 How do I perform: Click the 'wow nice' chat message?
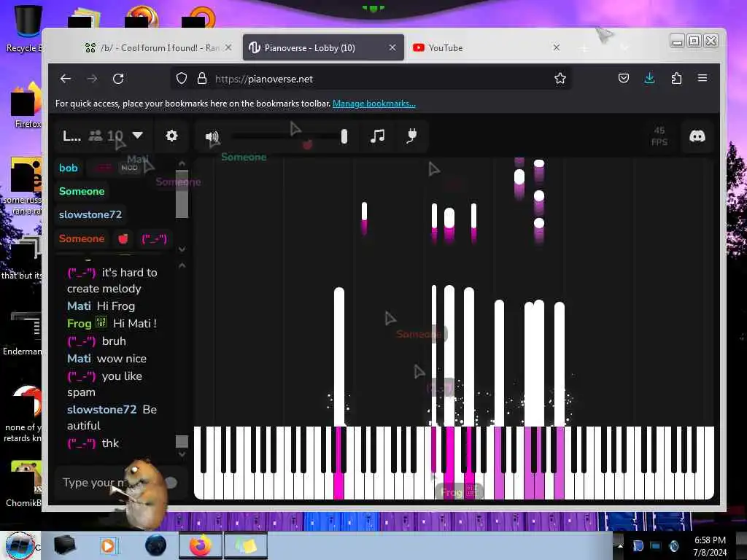click(122, 359)
